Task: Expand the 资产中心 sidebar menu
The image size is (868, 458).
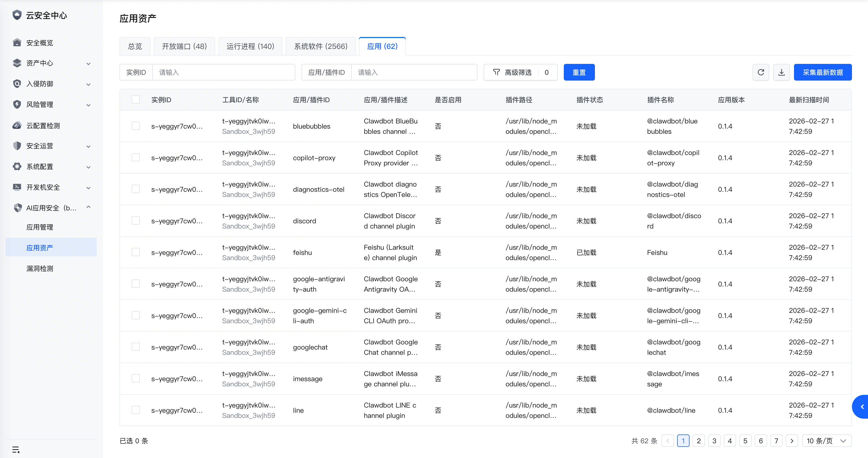Action: tap(88, 63)
